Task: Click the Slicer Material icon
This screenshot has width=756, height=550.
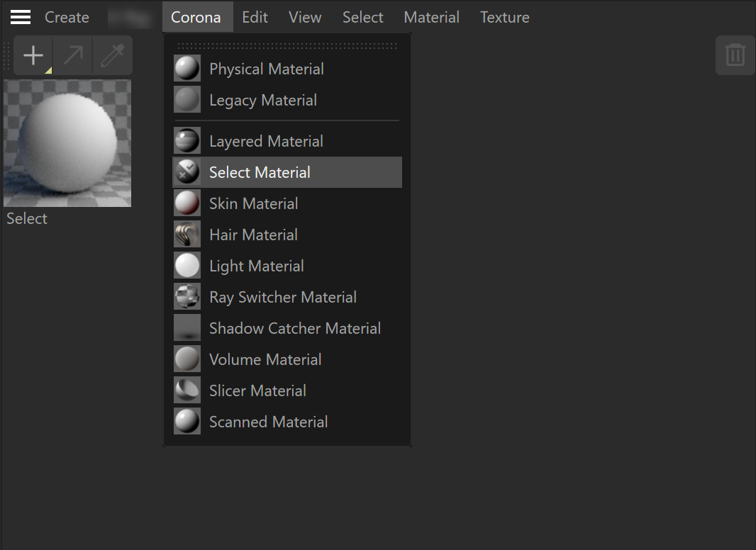Action: pyautogui.click(x=187, y=391)
